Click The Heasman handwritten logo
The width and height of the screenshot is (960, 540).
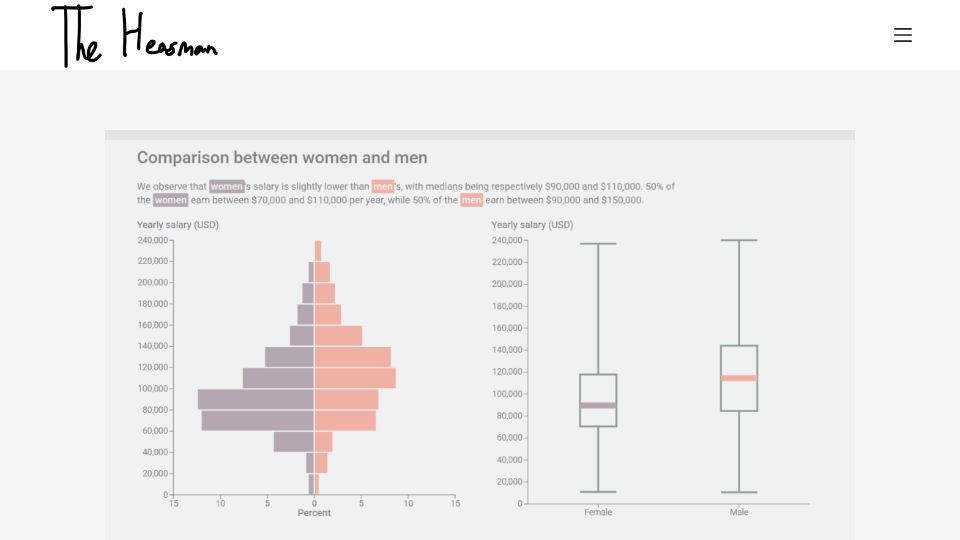[135, 36]
